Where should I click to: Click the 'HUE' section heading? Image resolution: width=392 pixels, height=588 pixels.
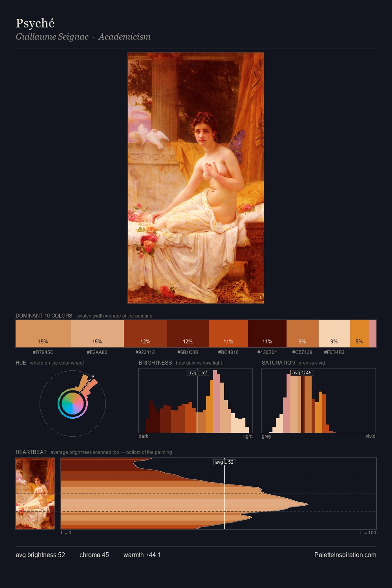click(21, 363)
